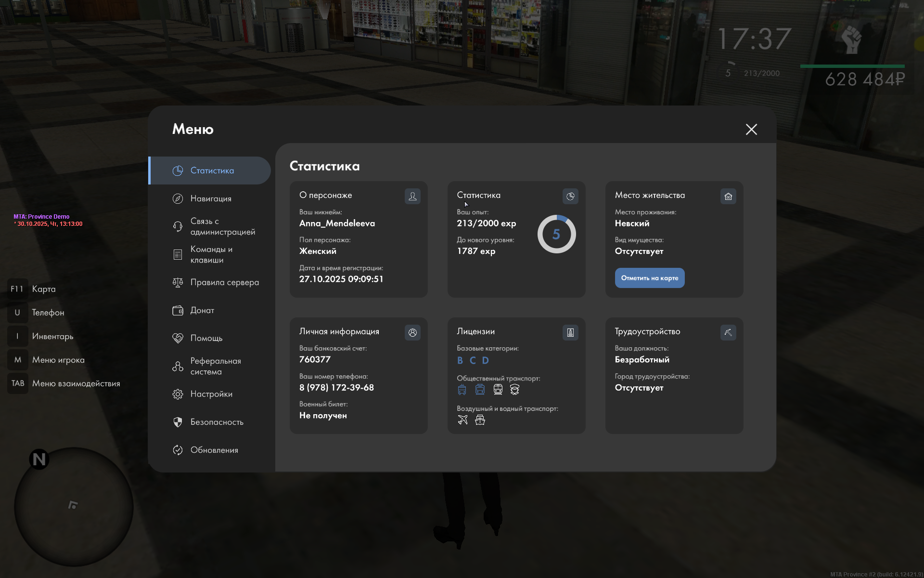Click the airplane license icon
This screenshot has width=924, height=578.
[462, 420]
